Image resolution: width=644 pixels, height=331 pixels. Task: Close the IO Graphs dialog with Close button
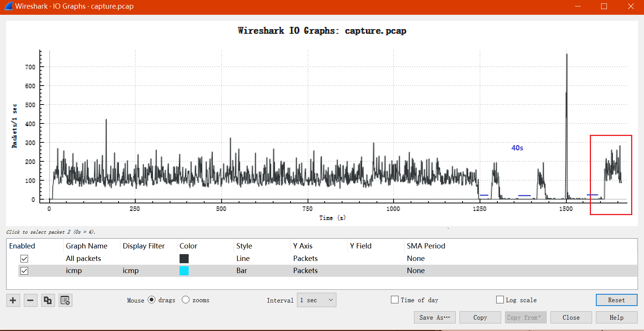point(571,317)
